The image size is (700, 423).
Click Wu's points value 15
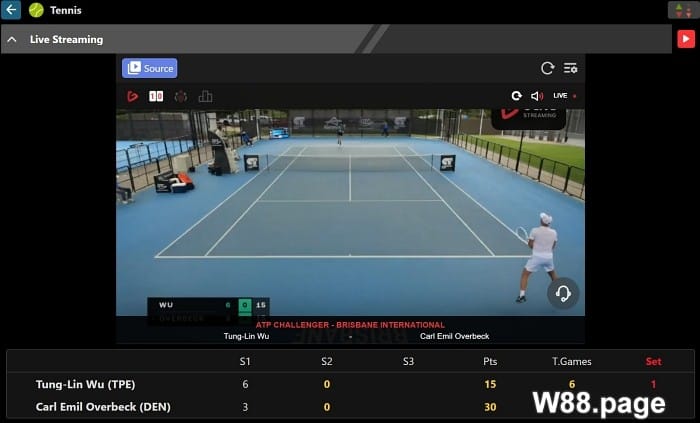click(x=490, y=384)
